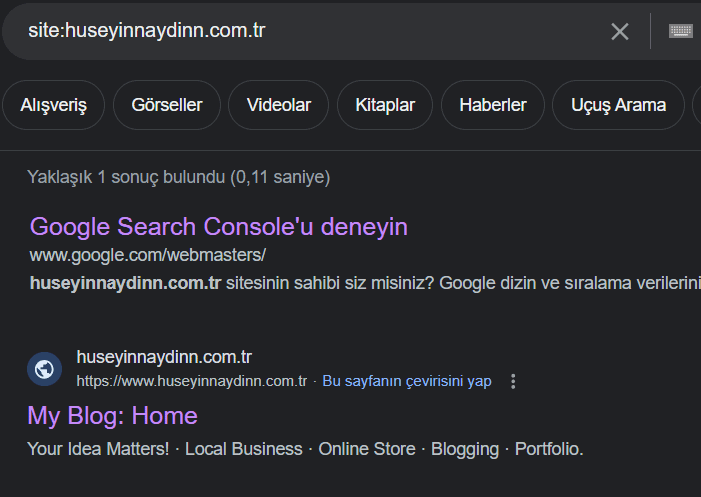Click into the search box with site: query
Viewport: 701px width, 497px height.
click(300, 30)
